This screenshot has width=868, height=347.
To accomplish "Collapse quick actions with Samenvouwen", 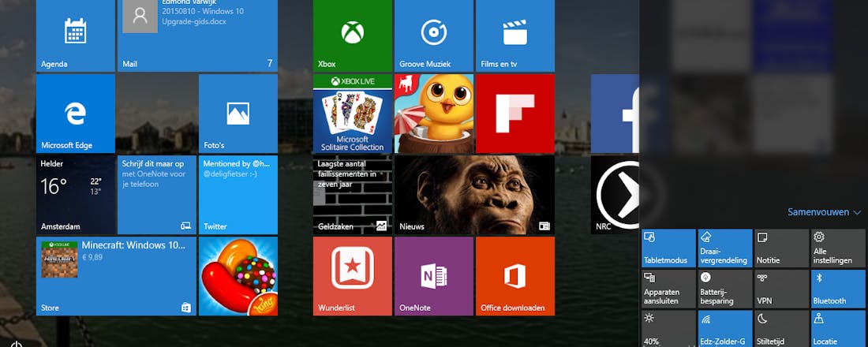I will tap(825, 212).
